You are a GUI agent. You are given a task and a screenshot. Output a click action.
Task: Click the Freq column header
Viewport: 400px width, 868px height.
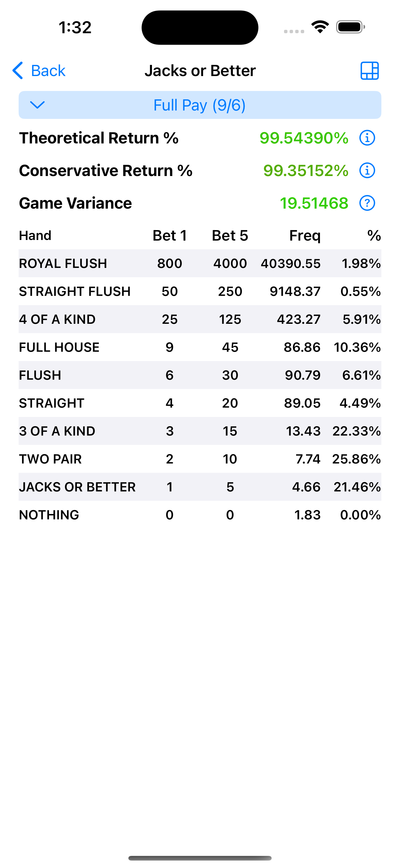click(305, 236)
